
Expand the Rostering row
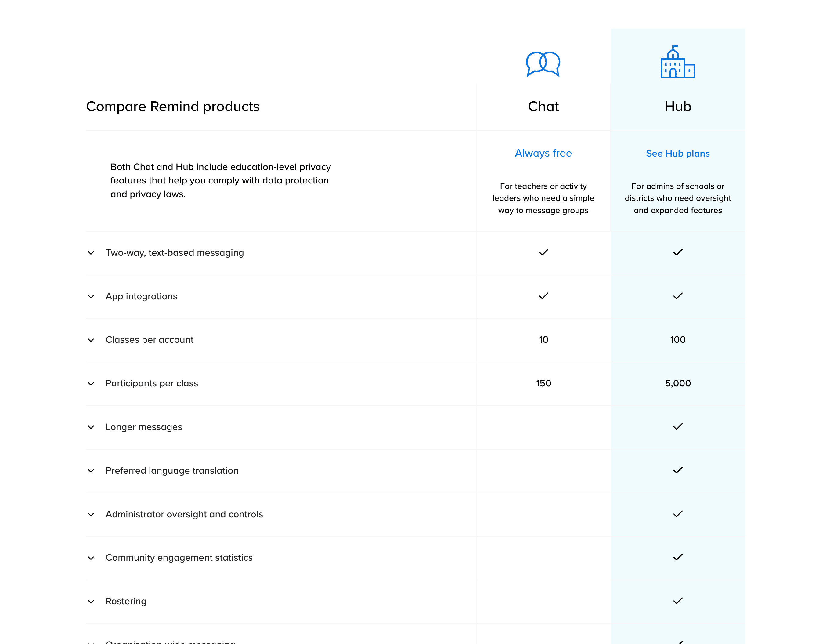coord(91,602)
